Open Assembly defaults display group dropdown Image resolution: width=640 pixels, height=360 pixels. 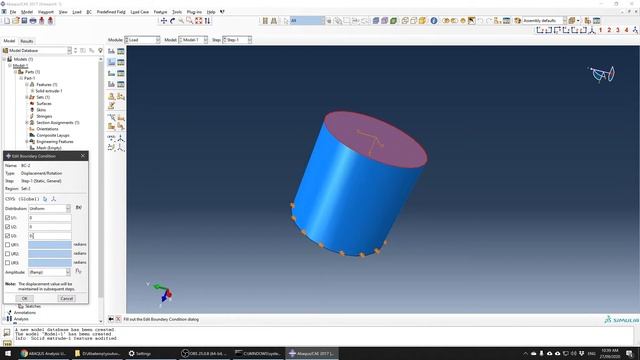pos(544,20)
